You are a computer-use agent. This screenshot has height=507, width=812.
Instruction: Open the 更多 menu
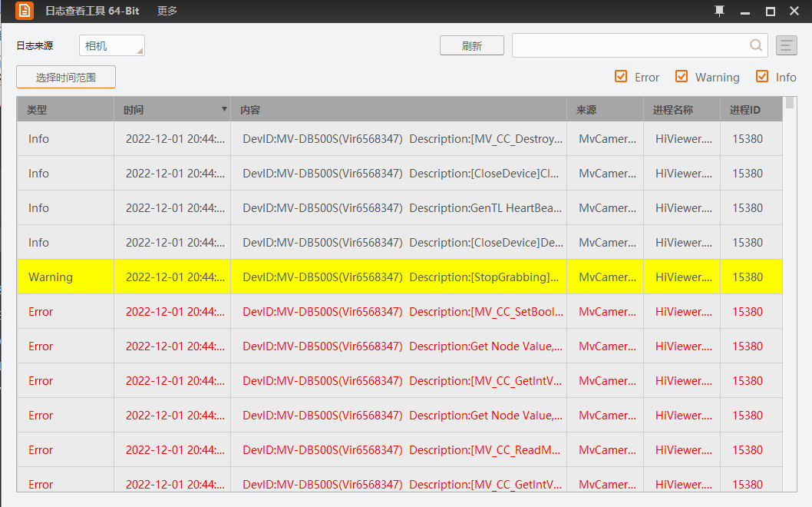167,11
